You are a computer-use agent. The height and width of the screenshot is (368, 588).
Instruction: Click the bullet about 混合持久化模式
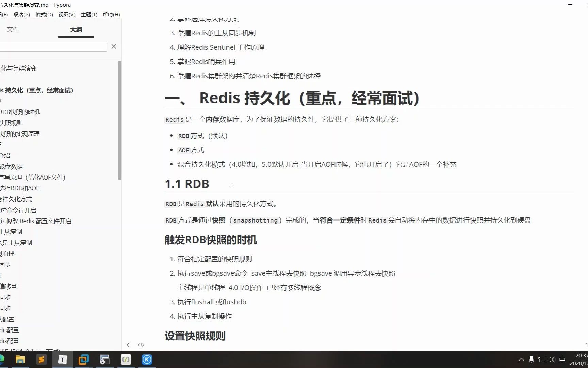pos(317,165)
